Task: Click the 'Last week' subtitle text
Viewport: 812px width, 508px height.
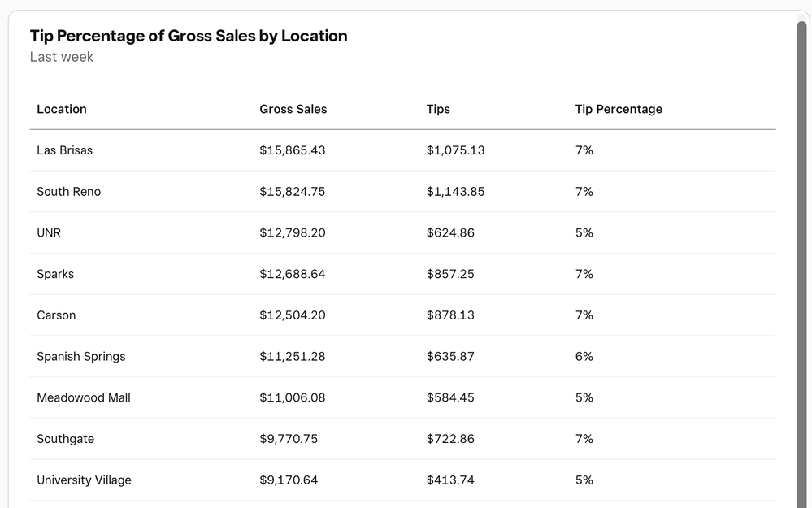Action: click(x=62, y=57)
